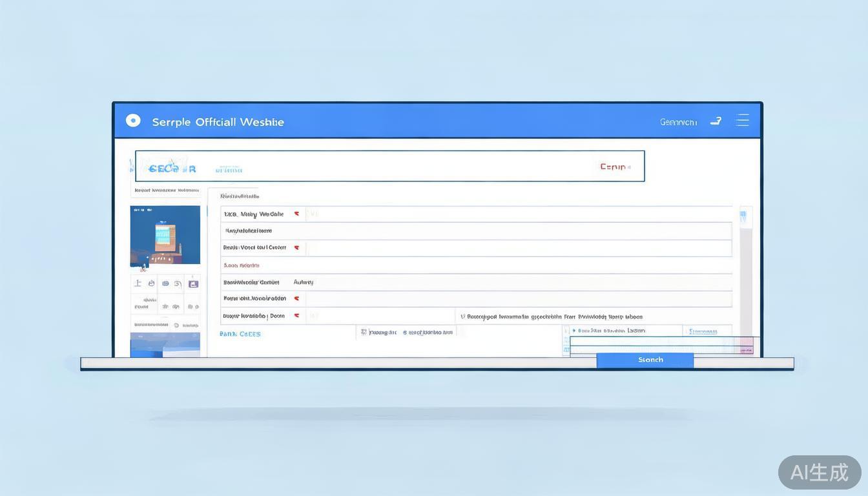Follow the blue Banx Caees link
868x496 pixels.
coord(240,334)
